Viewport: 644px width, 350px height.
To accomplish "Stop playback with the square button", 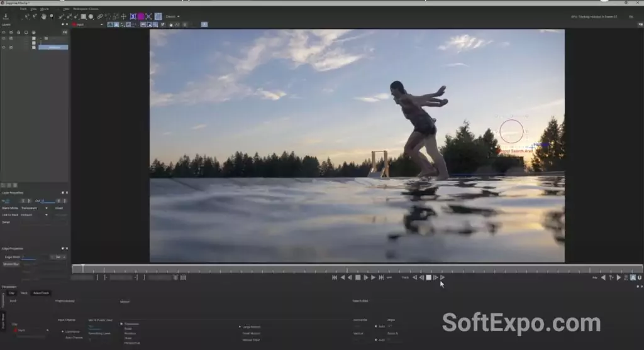I will pos(358,278).
